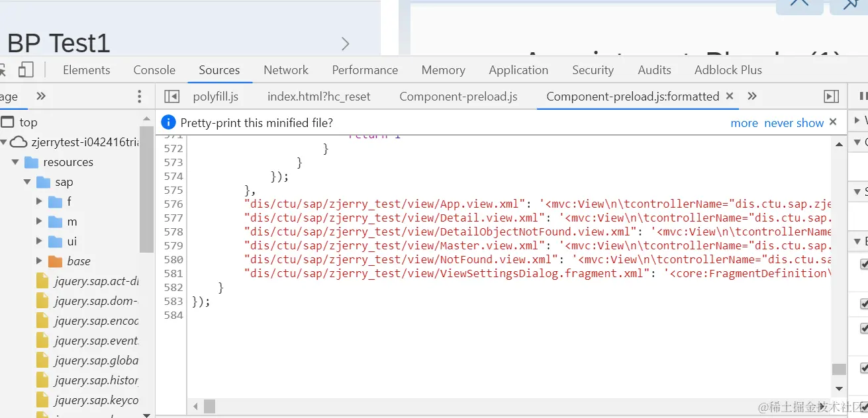Go to the Application tab

coord(518,70)
